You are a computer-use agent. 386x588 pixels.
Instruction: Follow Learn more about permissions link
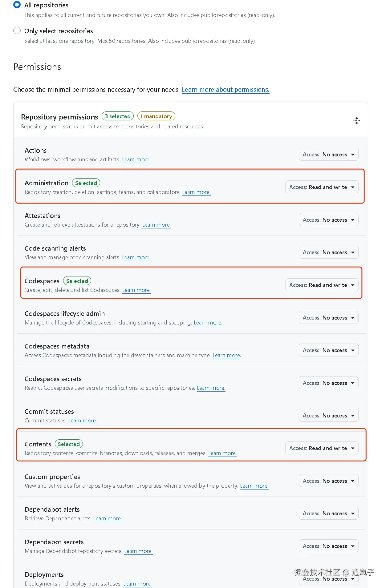[226, 90]
